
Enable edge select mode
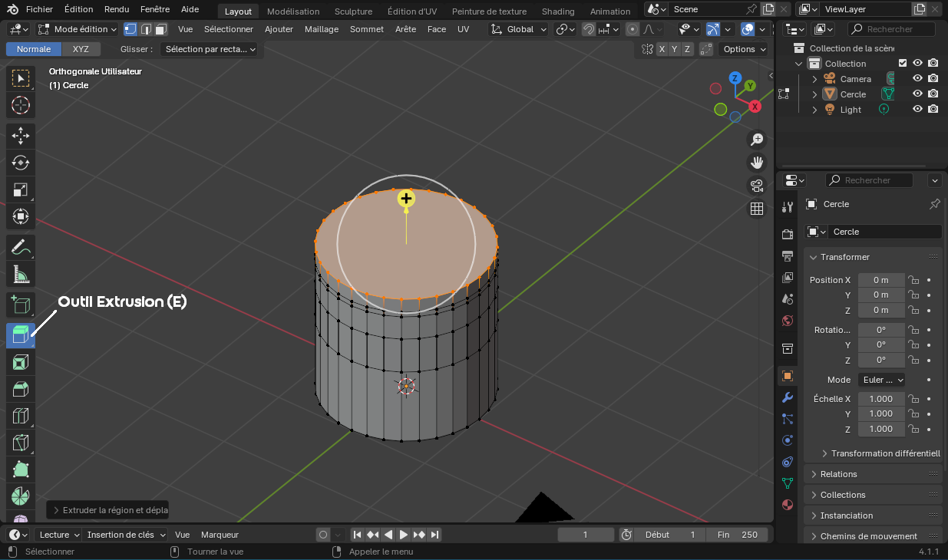point(145,29)
